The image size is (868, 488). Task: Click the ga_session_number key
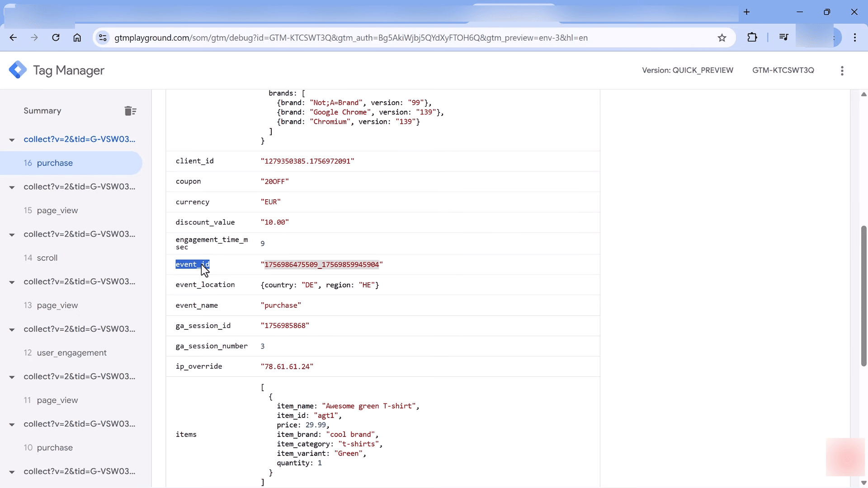coord(212,346)
